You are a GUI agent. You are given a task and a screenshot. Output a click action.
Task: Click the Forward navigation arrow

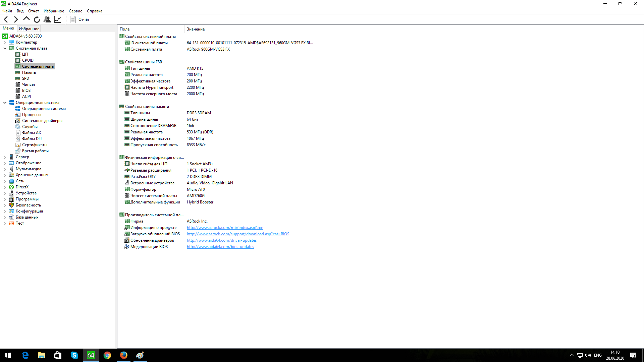tap(16, 19)
